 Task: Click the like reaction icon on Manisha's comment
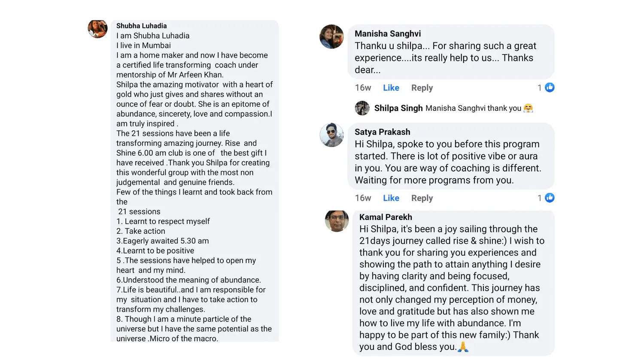point(550,87)
